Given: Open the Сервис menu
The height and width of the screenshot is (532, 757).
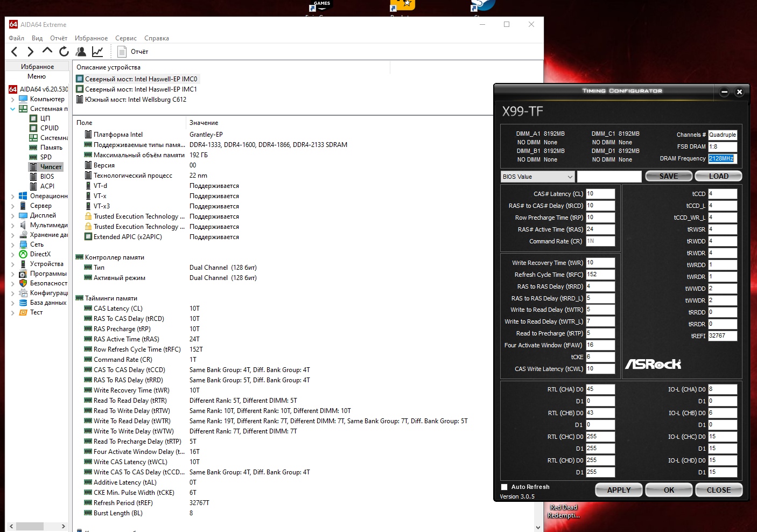Looking at the screenshot, I should (126, 38).
